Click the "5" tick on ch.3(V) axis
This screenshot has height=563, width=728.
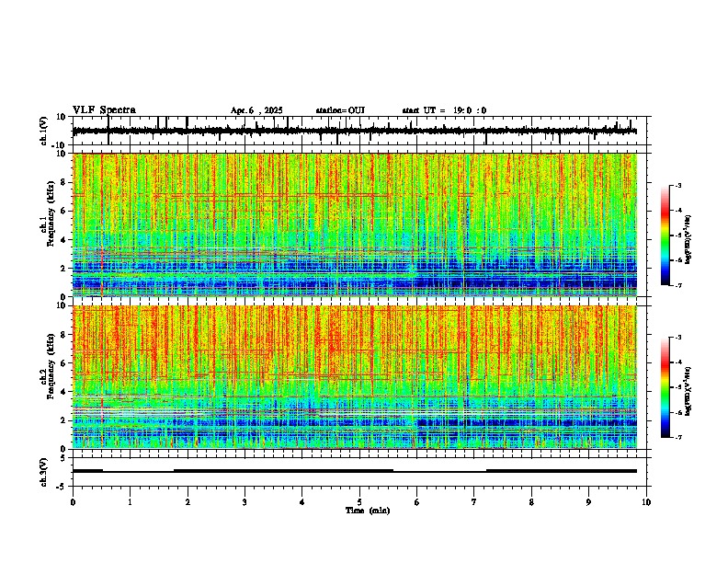64,458
